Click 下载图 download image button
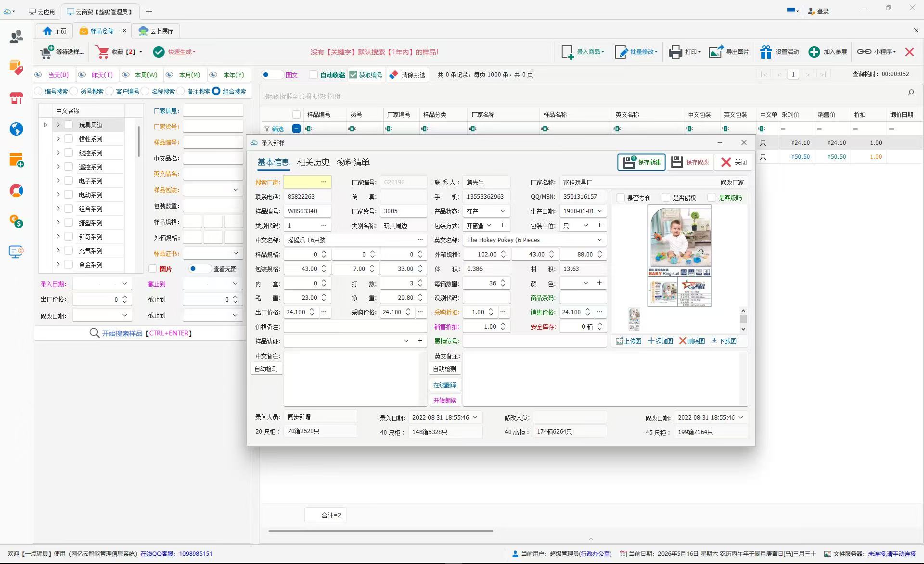924x564 pixels. pos(724,341)
